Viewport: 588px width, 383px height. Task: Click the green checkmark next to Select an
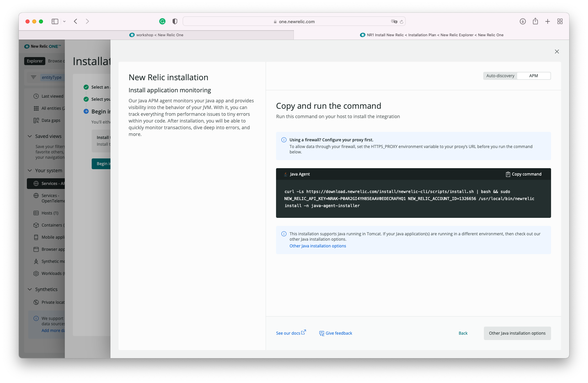coord(86,87)
